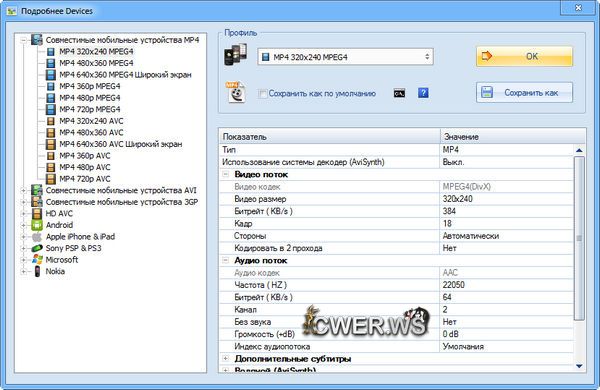Select the audio Битрейт value 64
Viewport: 600px width, 390px height.
[x=507, y=297]
